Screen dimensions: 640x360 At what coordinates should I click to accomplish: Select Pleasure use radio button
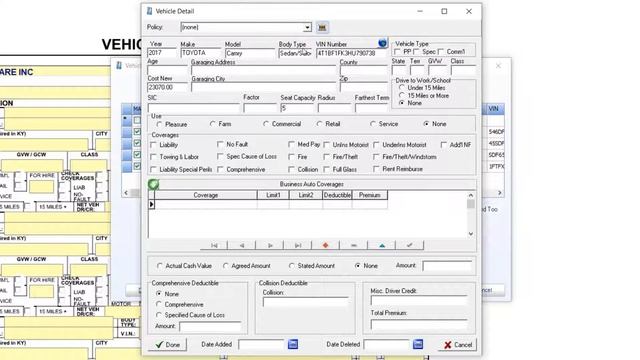[x=159, y=124]
